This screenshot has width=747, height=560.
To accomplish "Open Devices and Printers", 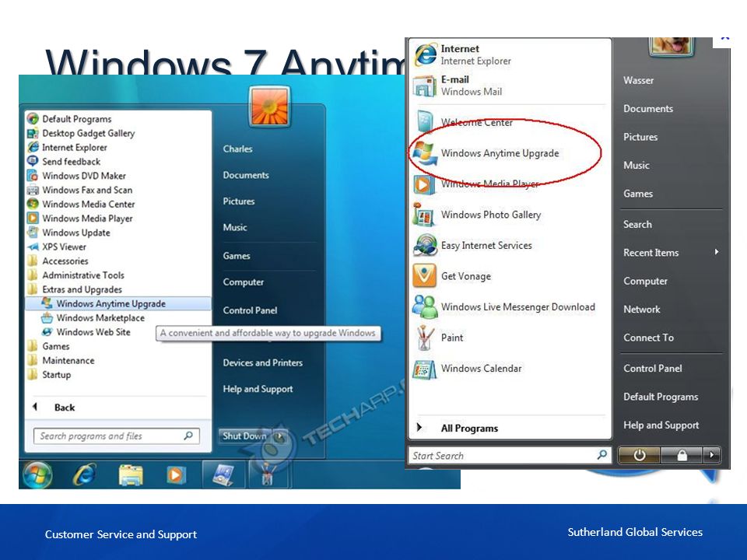I will (x=262, y=363).
